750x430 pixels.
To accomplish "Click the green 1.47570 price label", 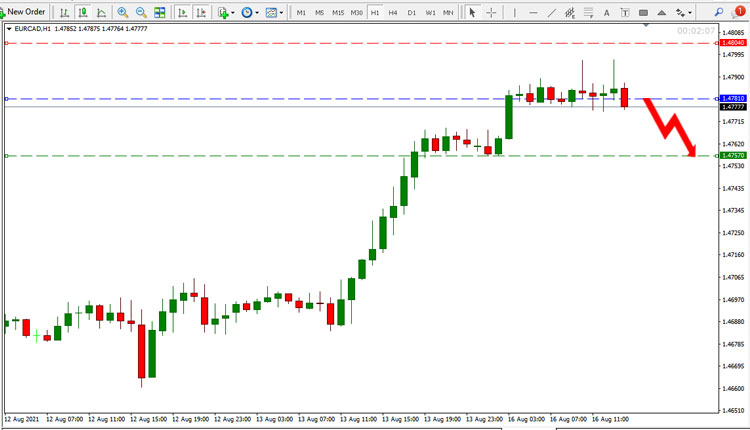I will 733,155.
